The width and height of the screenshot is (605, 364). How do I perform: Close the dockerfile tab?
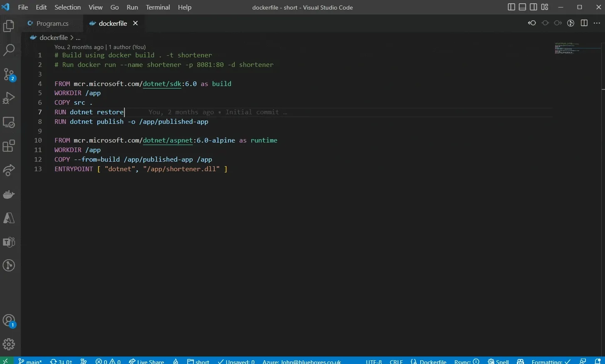click(135, 23)
